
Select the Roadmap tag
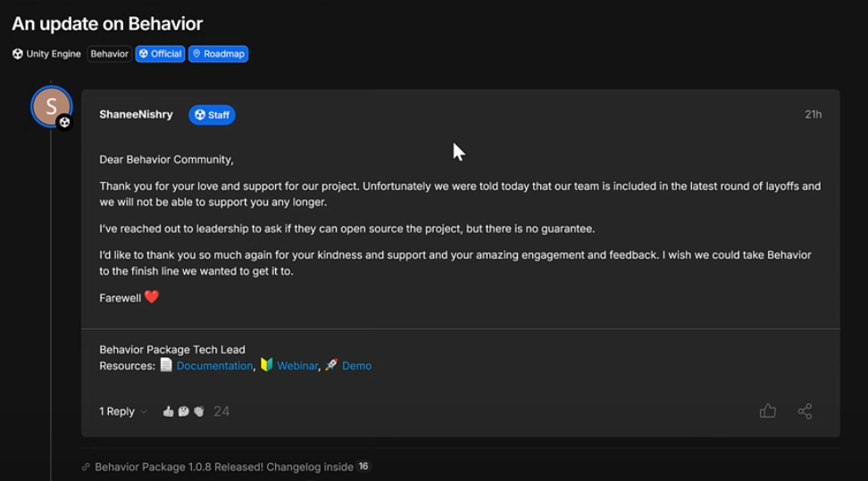[218, 54]
